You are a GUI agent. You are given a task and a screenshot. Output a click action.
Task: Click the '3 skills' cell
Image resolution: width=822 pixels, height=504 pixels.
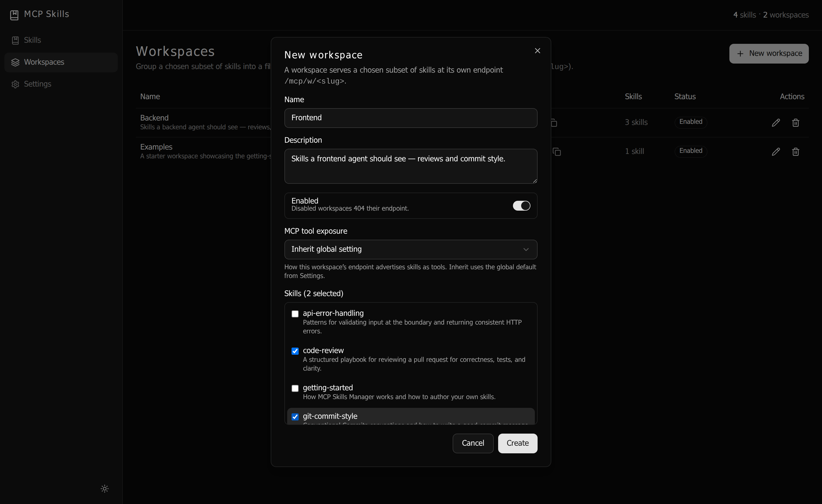(636, 122)
